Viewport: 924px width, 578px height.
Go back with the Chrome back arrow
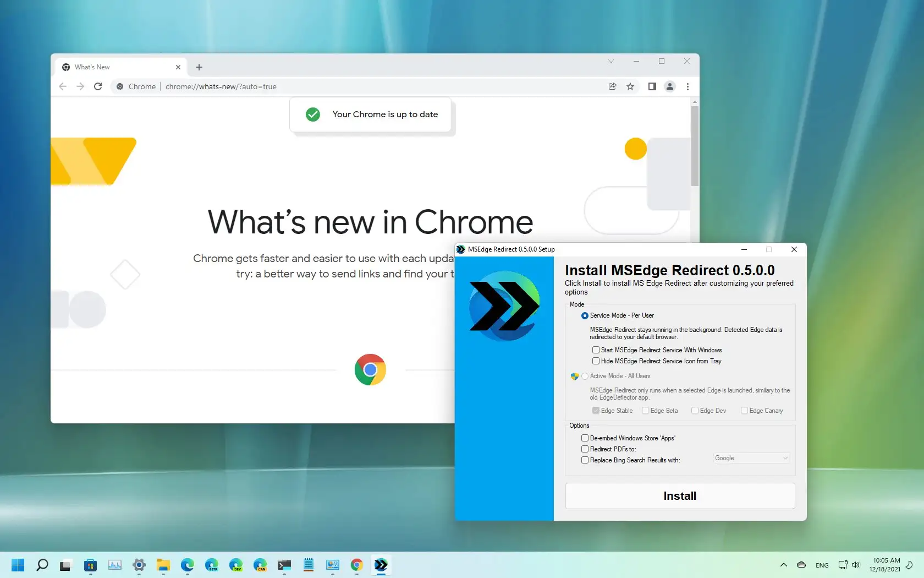(x=63, y=86)
